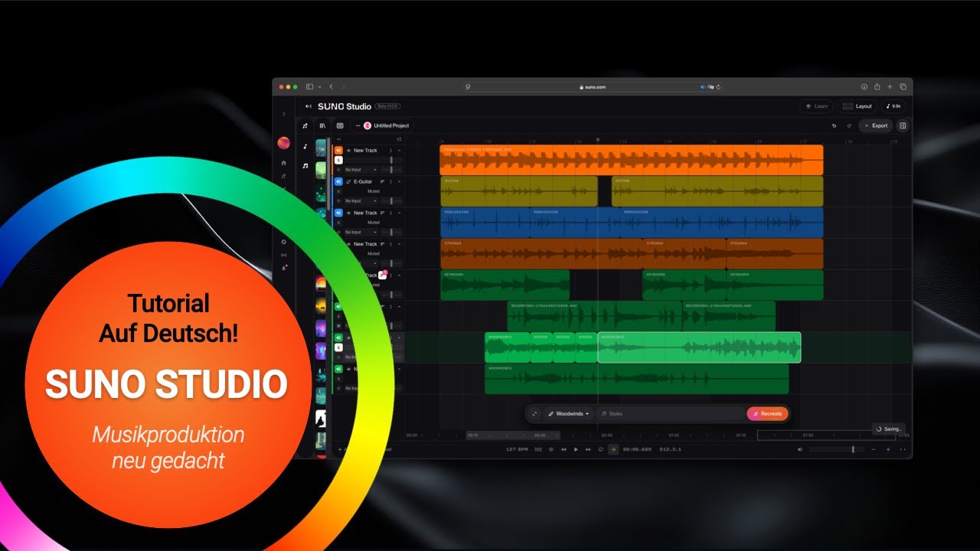Collapse the orange New Track chevron
The image size is (980, 551).
(x=399, y=151)
